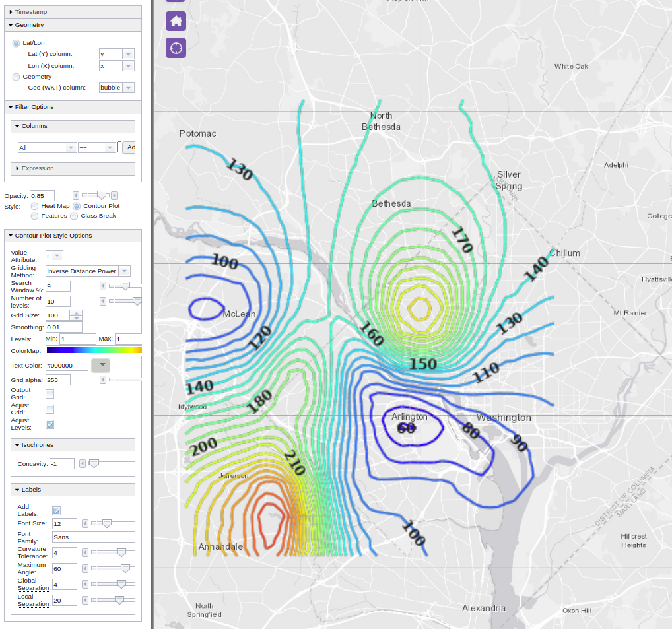Click Concavity slider left arrow
Image resolution: width=672 pixels, height=629 pixels.
[83, 464]
